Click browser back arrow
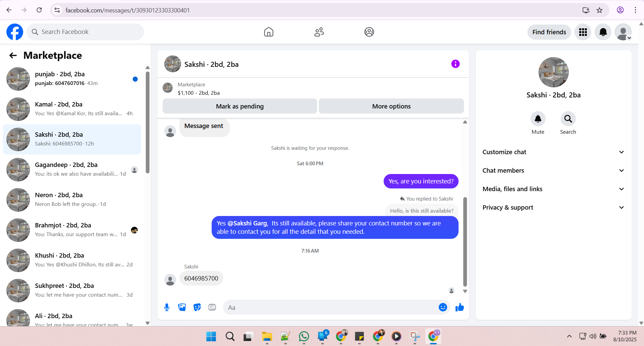 tap(9, 10)
